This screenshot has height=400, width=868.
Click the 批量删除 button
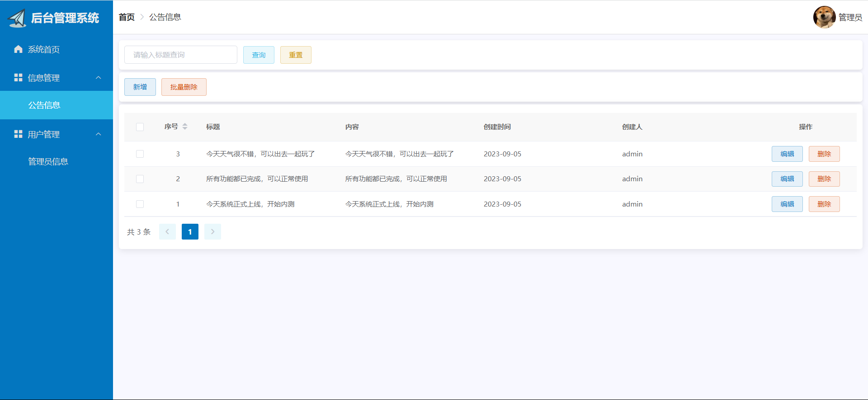(184, 87)
